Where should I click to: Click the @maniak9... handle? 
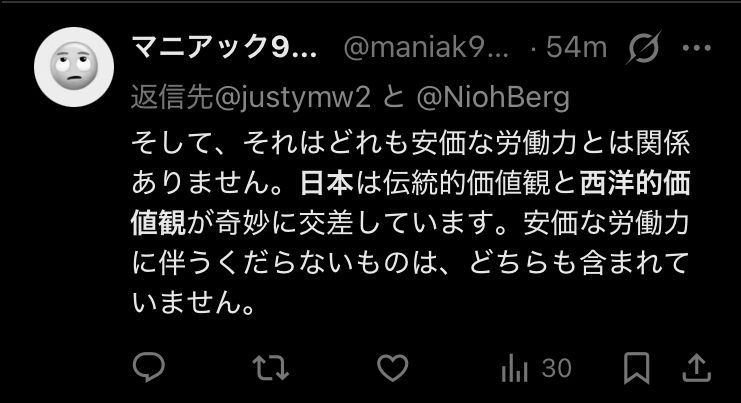(425, 48)
